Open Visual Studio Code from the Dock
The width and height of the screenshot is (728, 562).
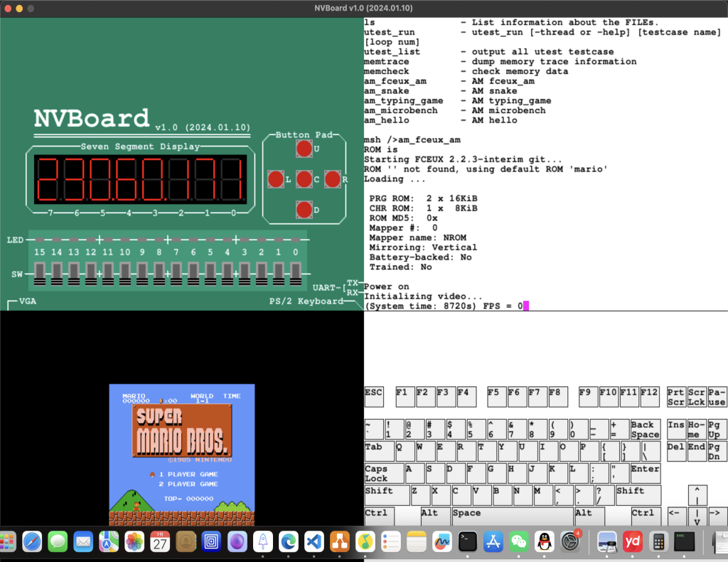[314, 541]
